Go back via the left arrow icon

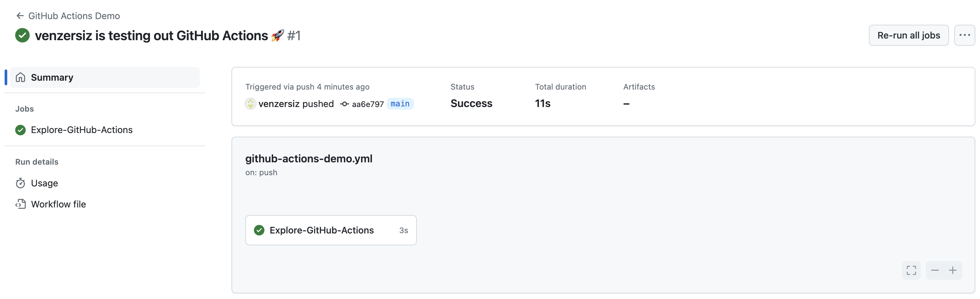20,15
